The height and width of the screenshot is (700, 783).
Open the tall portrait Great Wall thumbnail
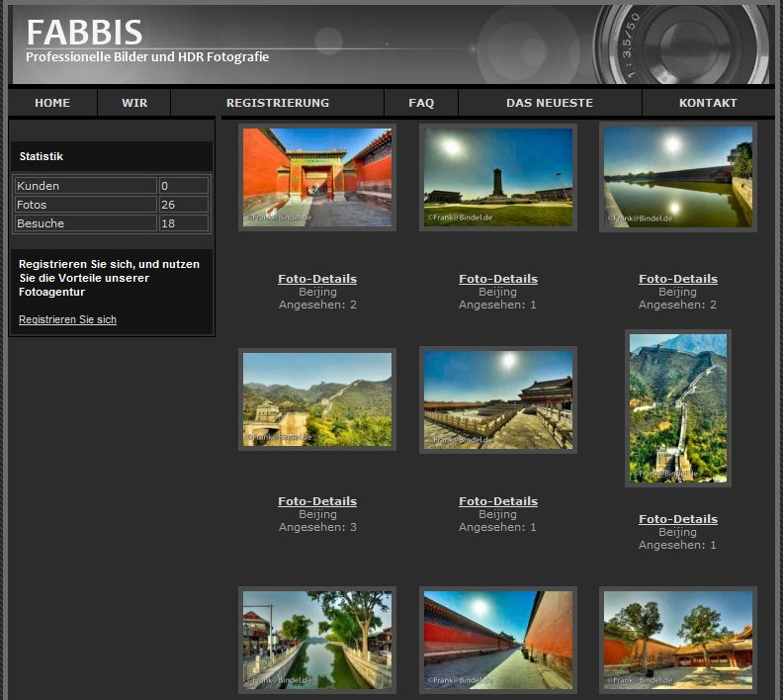pos(678,408)
